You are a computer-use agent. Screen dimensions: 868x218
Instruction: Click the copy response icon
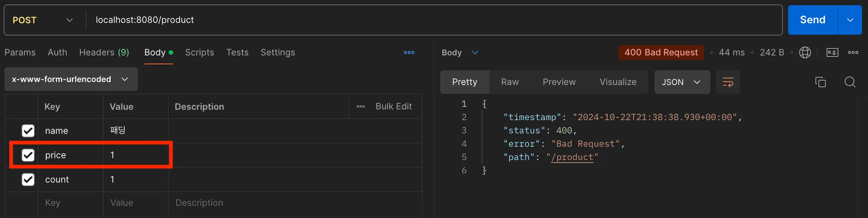tap(821, 82)
